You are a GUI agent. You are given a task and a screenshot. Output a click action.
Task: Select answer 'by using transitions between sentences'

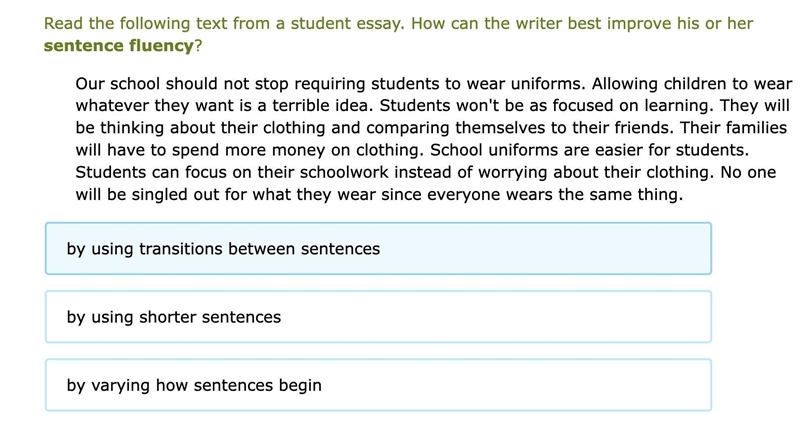point(378,249)
